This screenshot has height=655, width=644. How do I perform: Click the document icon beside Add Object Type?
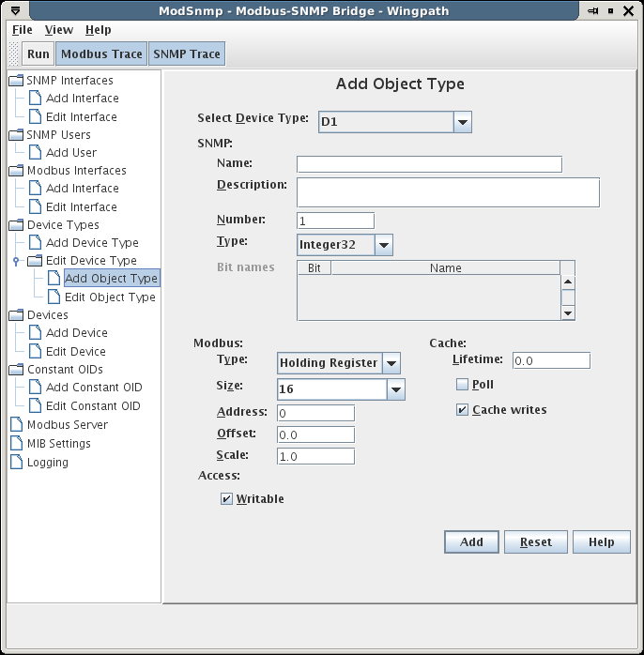(x=54, y=278)
